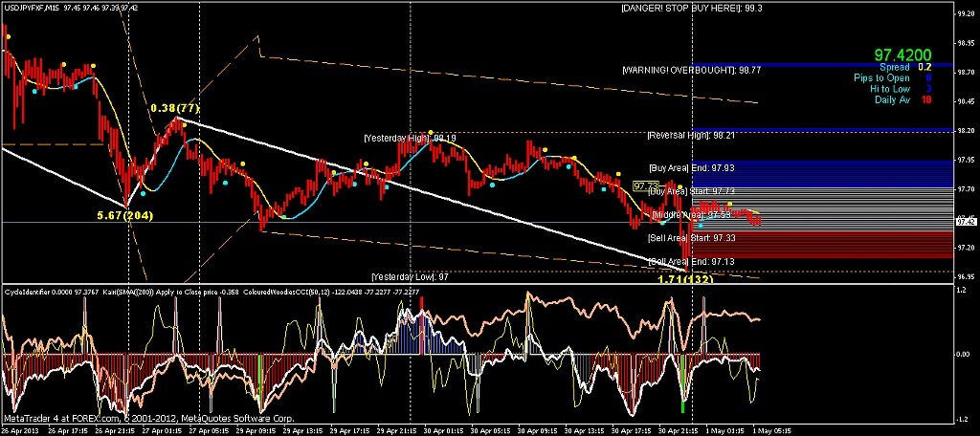This screenshot has width=980, height=436.
Task: Click the 26 Apr 17:15 time axis label
Action: click(x=66, y=430)
